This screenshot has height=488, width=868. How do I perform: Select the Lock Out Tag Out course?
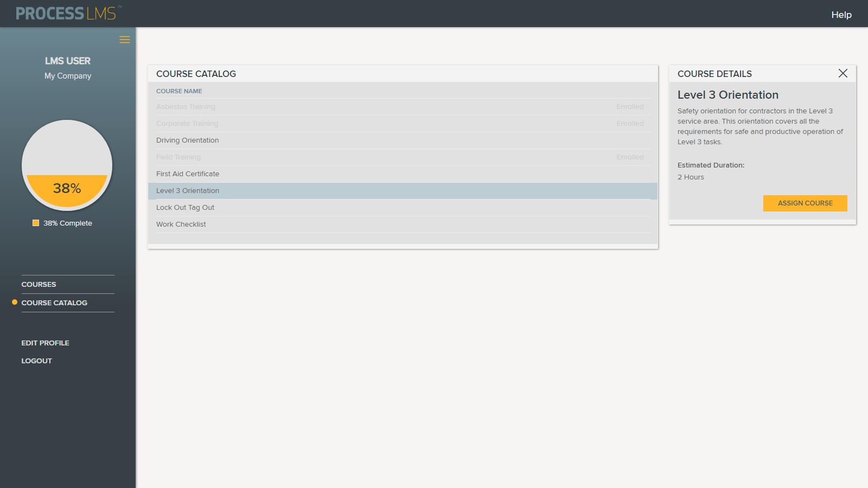coord(186,208)
